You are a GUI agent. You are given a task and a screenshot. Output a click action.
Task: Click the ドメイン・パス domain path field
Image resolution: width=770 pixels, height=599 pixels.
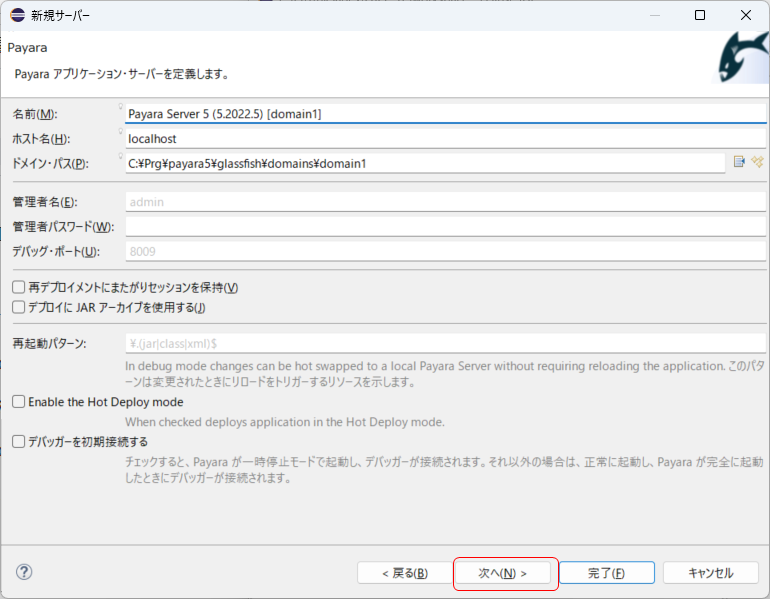point(425,163)
